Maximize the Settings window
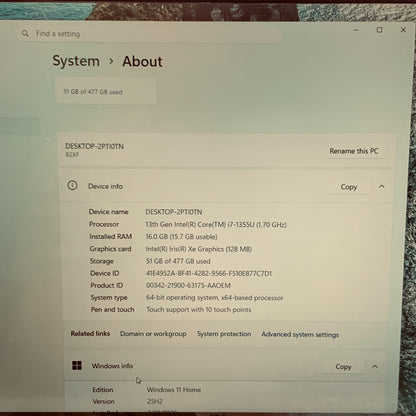This screenshot has width=416, height=416. [x=379, y=30]
